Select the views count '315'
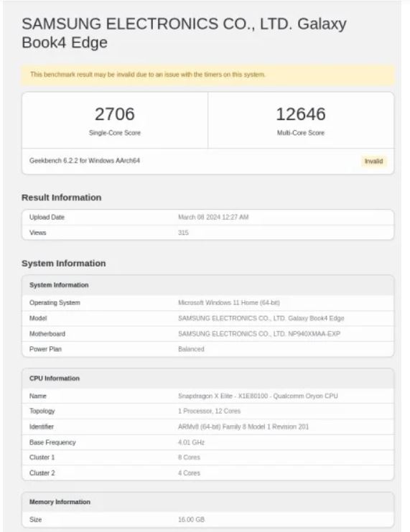Screen dimensions: 410x532 coord(183,233)
